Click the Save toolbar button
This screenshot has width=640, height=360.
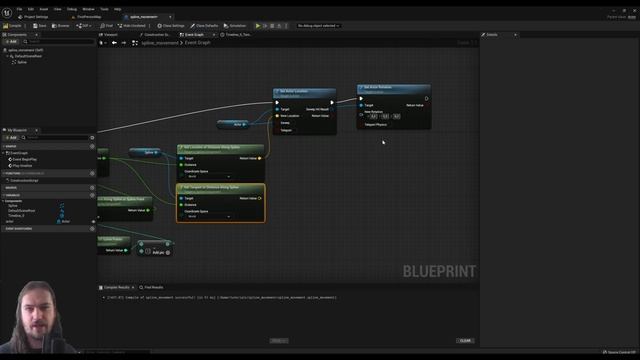pos(40,26)
